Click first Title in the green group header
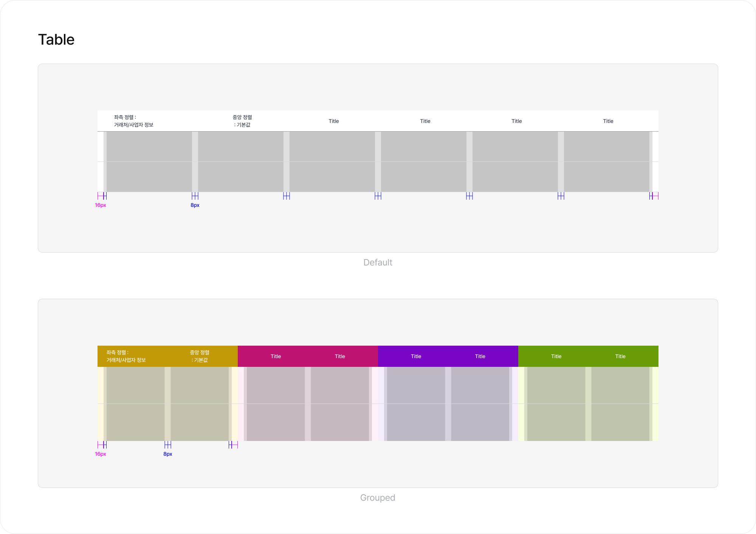Image resolution: width=756 pixels, height=534 pixels. pyautogui.click(x=556, y=356)
